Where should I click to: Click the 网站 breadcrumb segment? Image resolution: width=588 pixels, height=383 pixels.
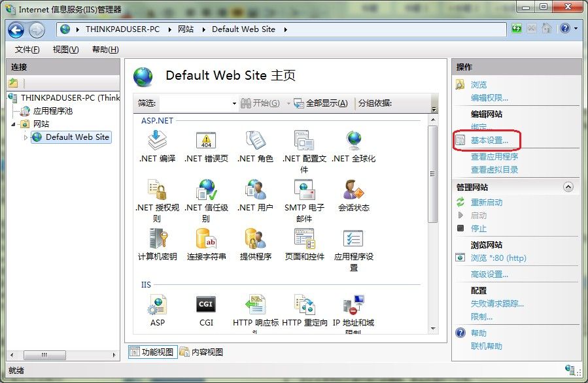(x=186, y=29)
